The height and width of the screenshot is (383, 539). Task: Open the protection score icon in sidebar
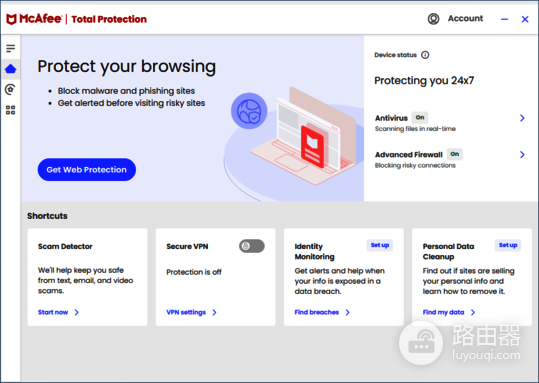pos(10,89)
